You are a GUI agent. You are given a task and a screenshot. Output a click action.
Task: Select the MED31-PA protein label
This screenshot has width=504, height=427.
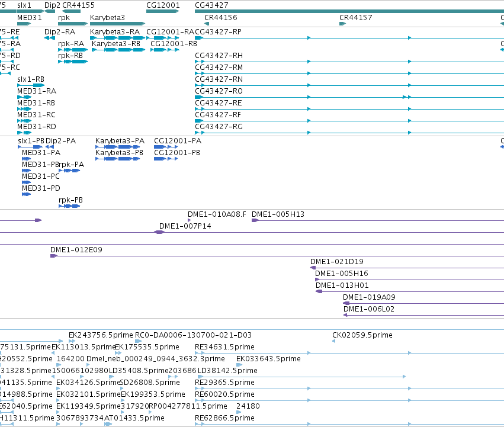[41, 153]
